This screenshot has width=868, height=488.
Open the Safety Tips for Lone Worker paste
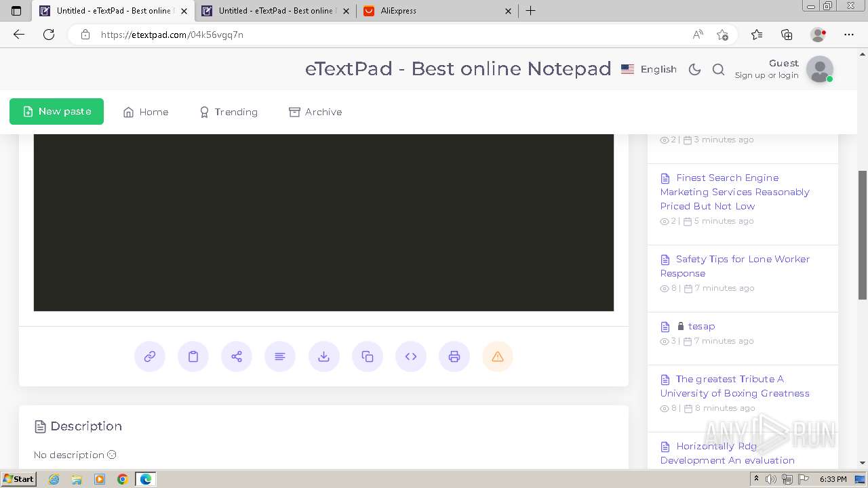[735, 266]
